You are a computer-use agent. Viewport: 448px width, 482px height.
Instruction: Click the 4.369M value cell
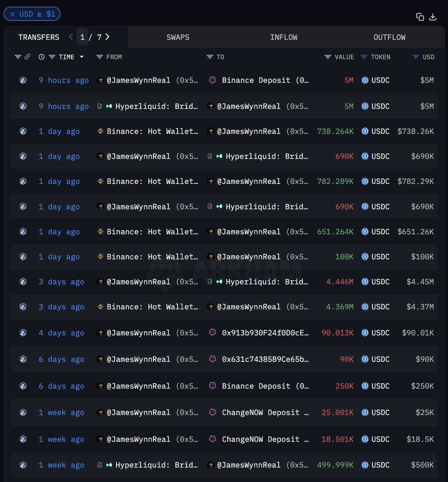[340, 307]
